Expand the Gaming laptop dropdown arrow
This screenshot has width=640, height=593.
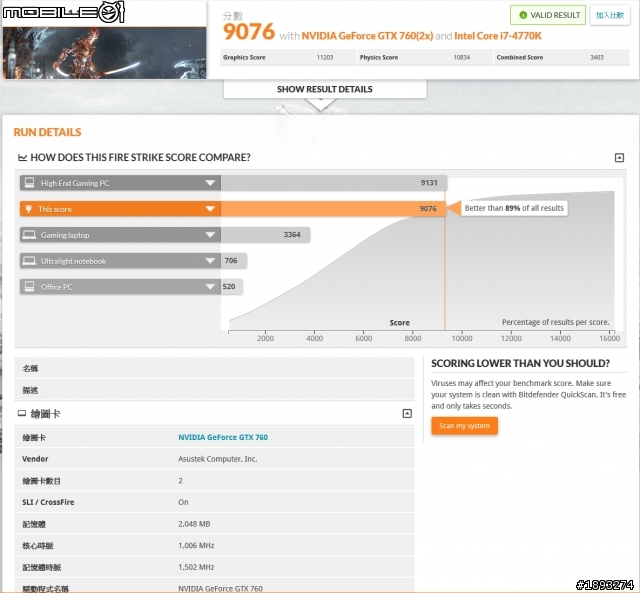[210, 235]
